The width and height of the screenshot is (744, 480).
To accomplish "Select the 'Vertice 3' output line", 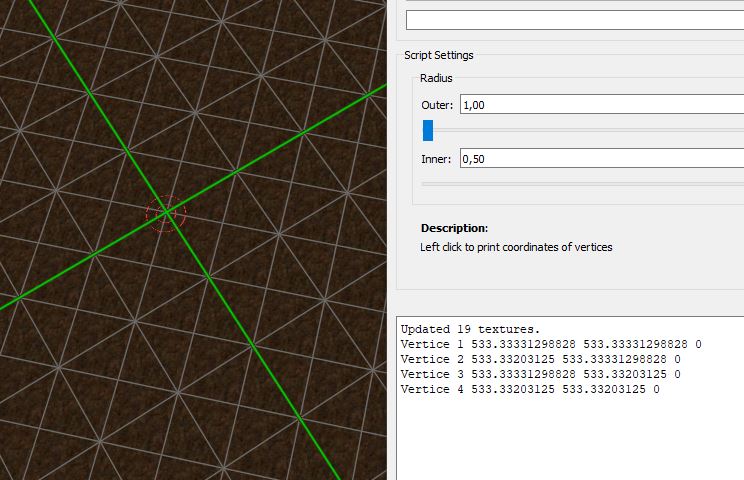I will tap(540, 374).
